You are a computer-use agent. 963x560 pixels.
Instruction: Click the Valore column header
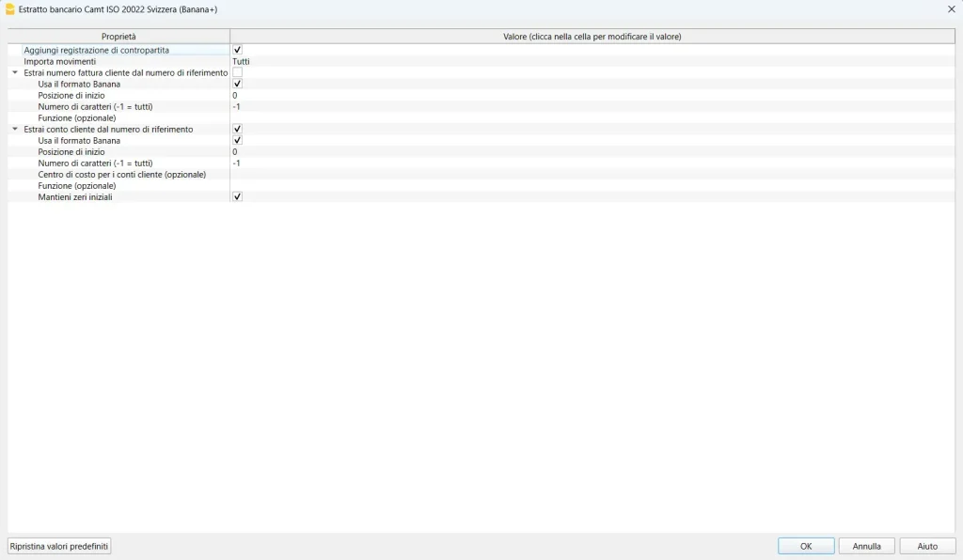pos(592,37)
